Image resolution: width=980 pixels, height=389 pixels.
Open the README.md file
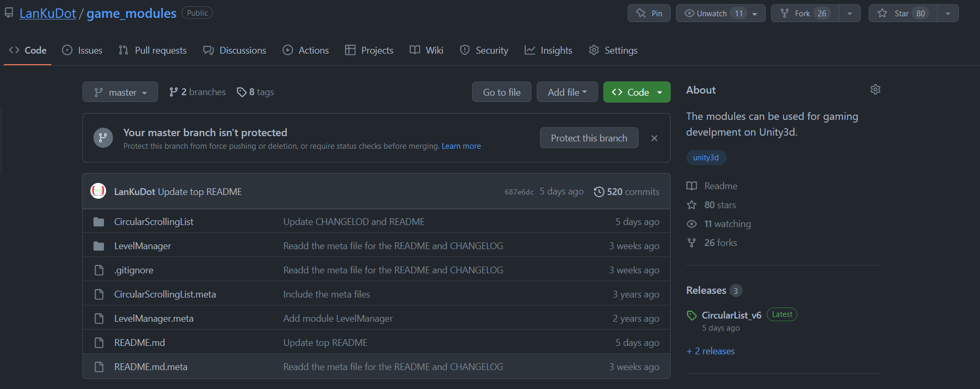140,343
